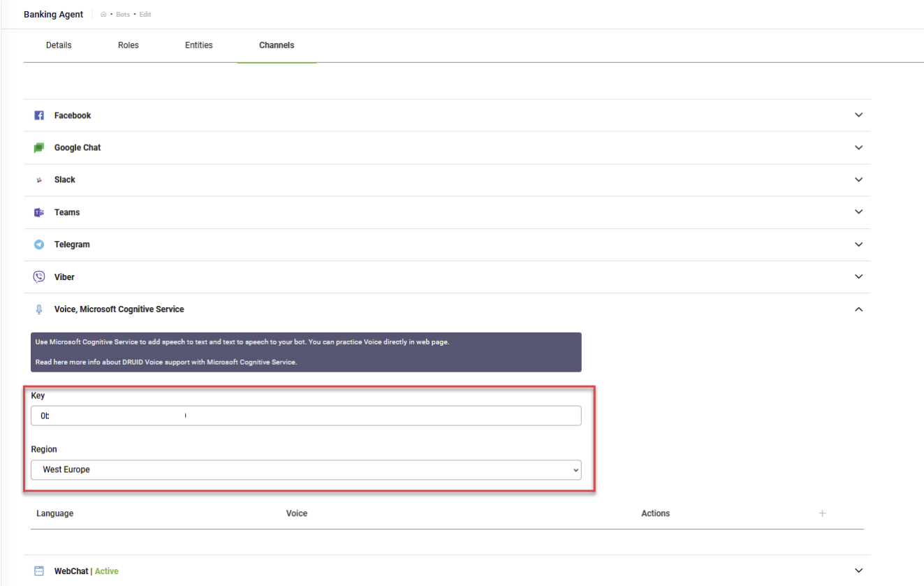Image resolution: width=924 pixels, height=586 pixels.
Task: Switch to the Details tab
Action: tap(59, 45)
